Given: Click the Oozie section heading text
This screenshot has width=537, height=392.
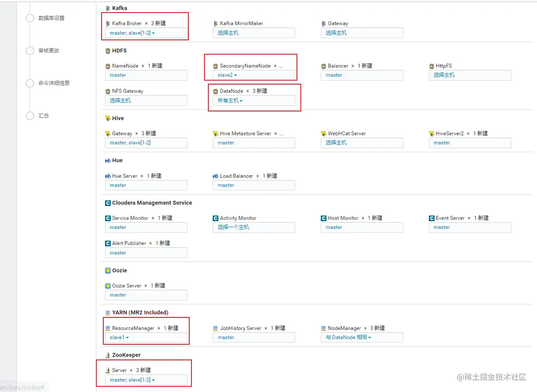Looking at the screenshot, I should point(119,271).
